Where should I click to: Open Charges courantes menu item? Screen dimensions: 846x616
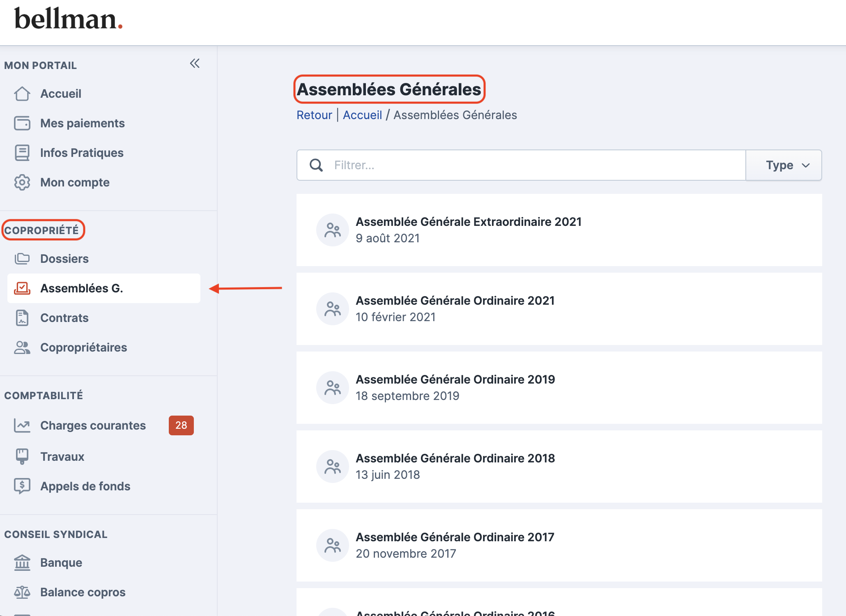(93, 425)
